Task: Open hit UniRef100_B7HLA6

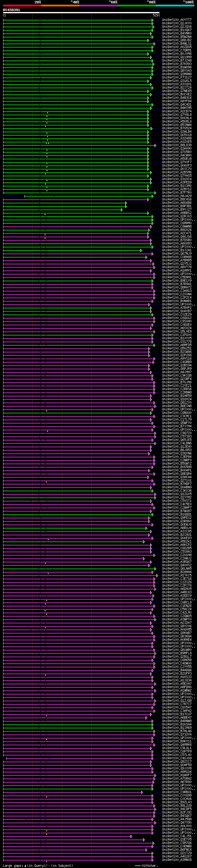Action: tap(177, 732)
